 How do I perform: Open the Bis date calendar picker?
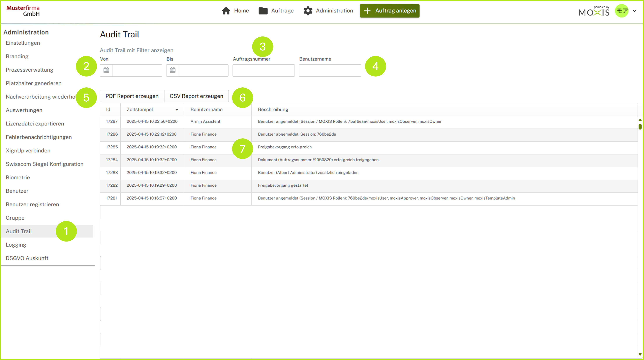click(x=172, y=70)
